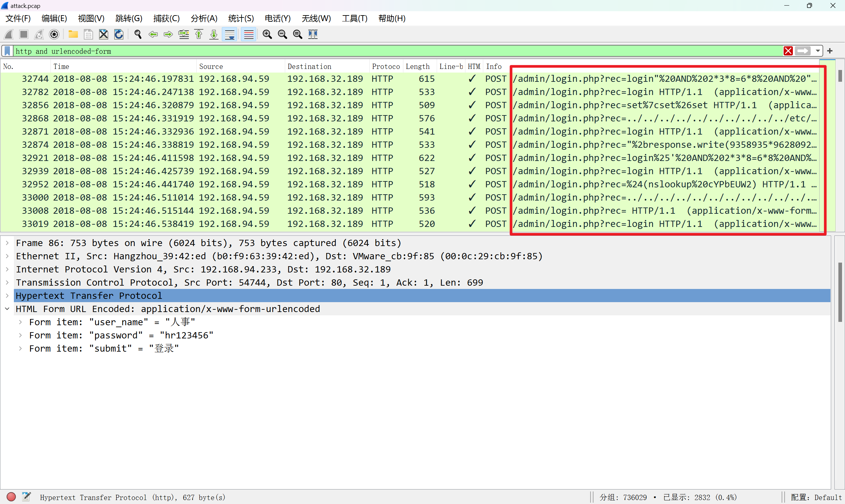Viewport: 845px width, 504px height.
Task: Click the packet list vertical scrollbar thumb
Action: (x=840, y=76)
